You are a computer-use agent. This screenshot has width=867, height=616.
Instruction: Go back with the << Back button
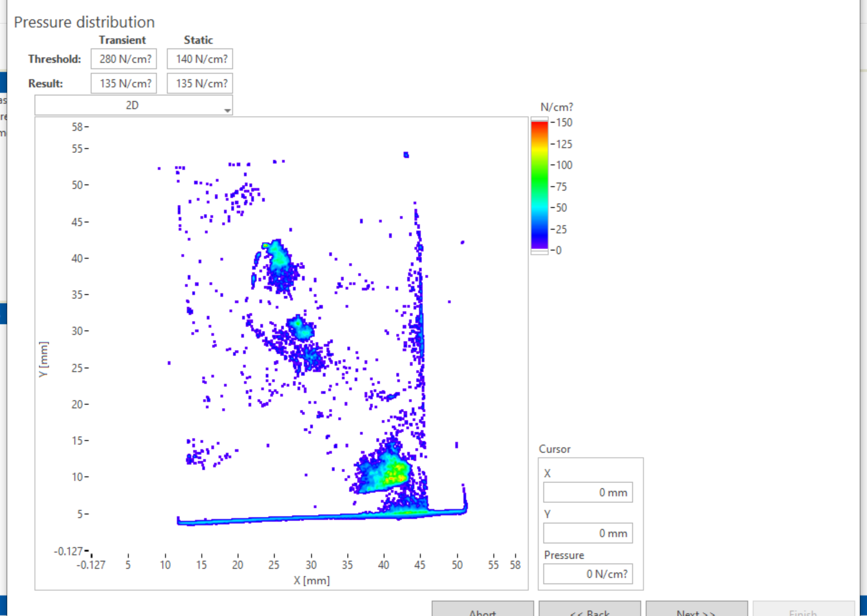coord(589,610)
